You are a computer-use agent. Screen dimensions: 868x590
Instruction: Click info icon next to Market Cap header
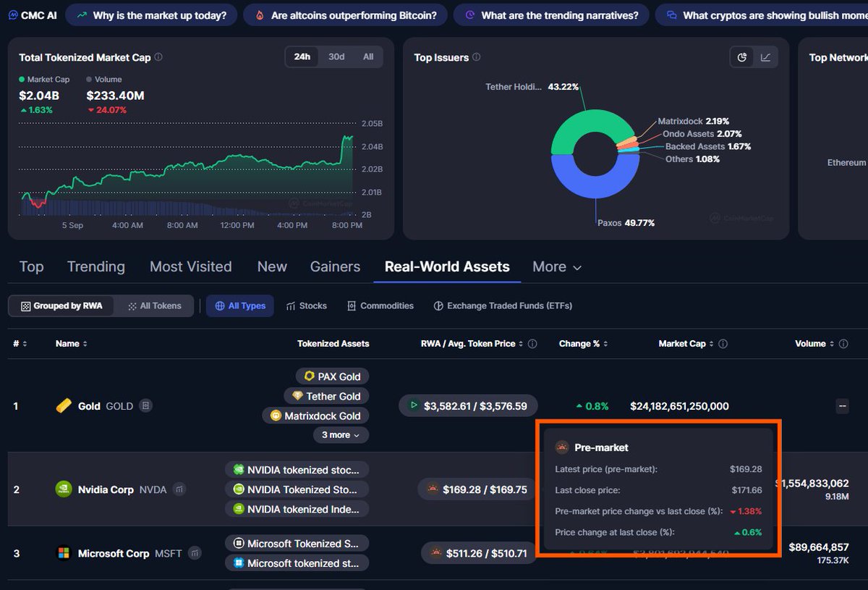pyautogui.click(x=723, y=344)
